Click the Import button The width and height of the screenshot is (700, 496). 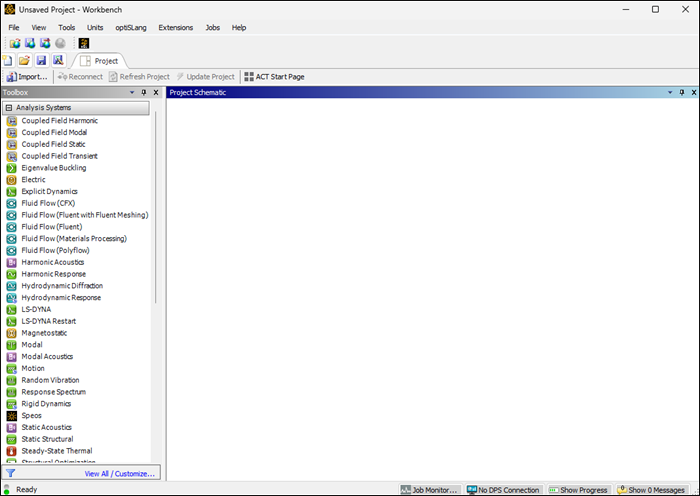point(27,77)
